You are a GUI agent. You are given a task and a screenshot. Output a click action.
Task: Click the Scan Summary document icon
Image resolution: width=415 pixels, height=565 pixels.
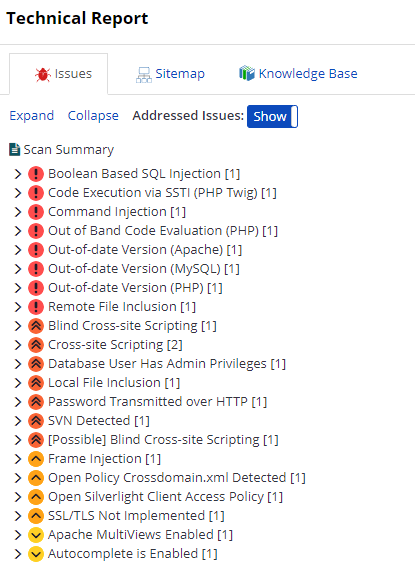tap(14, 150)
